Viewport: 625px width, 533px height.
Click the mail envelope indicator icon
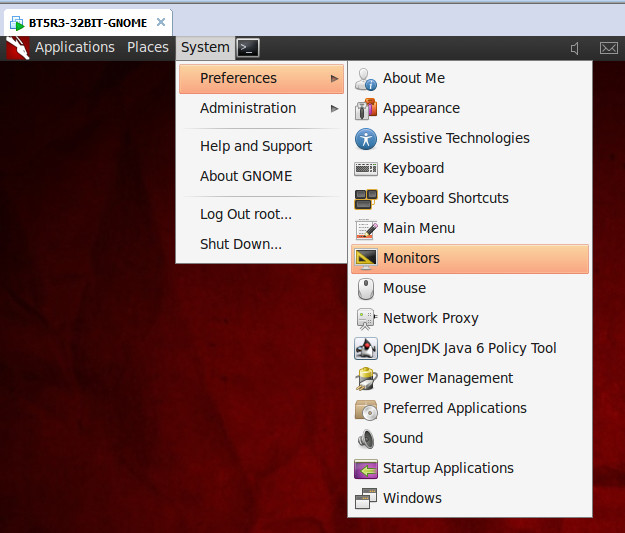(x=609, y=49)
